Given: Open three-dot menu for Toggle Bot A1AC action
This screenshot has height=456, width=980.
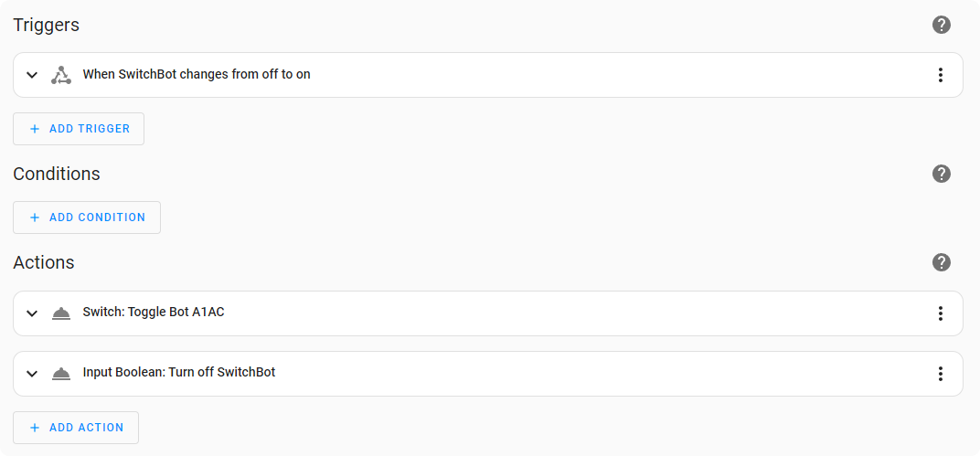Looking at the screenshot, I should click(940, 313).
